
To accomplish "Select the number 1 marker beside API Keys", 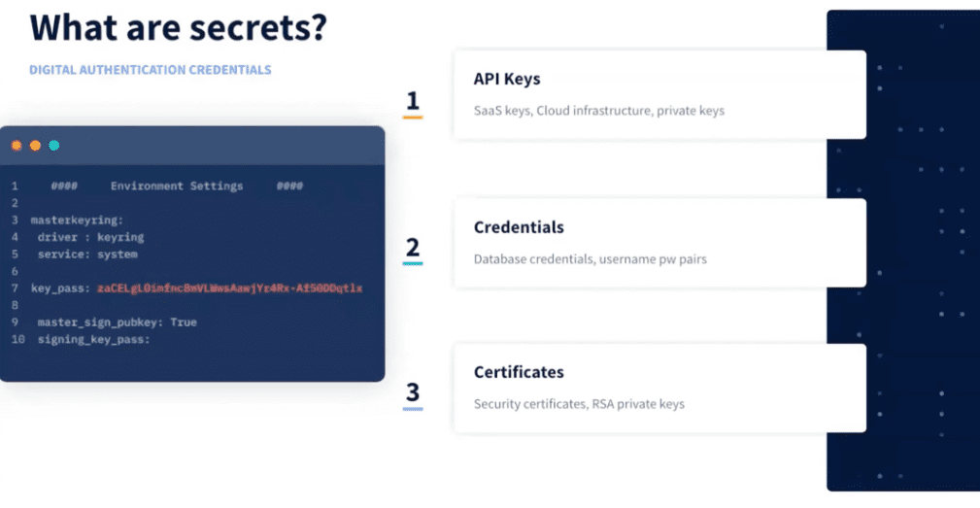I will 413,101.
